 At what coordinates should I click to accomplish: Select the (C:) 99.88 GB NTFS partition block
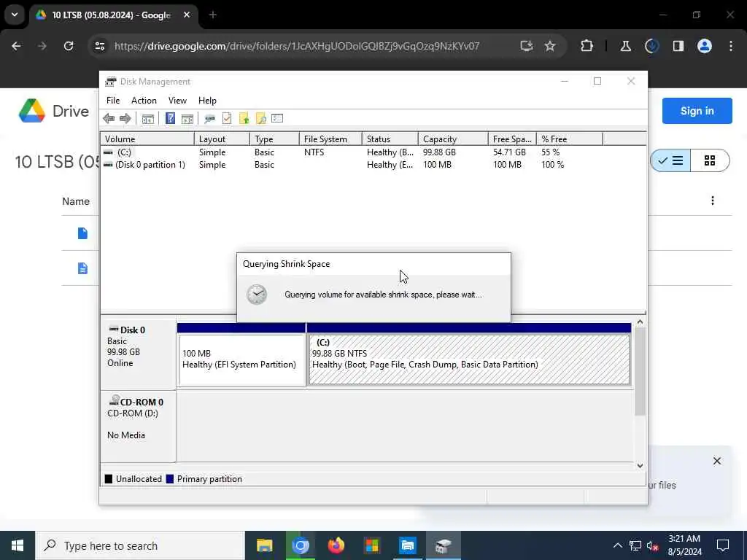click(x=469, y=359)
